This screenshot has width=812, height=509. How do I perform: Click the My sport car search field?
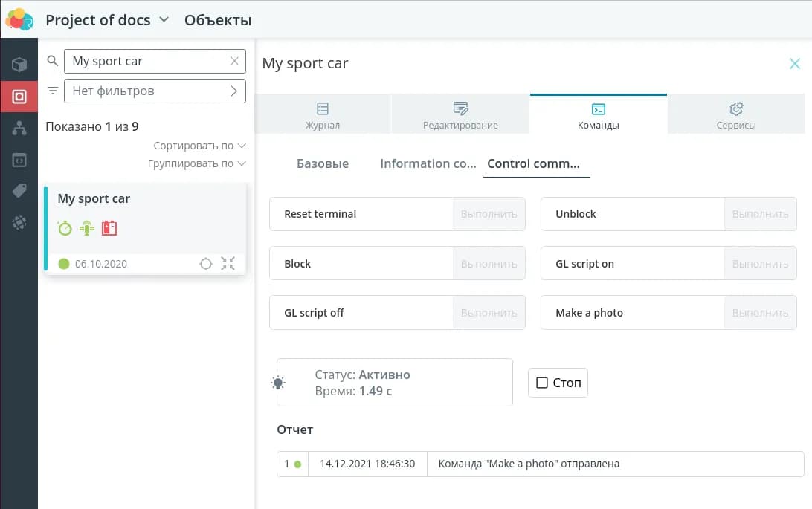(x=147, y=62)
